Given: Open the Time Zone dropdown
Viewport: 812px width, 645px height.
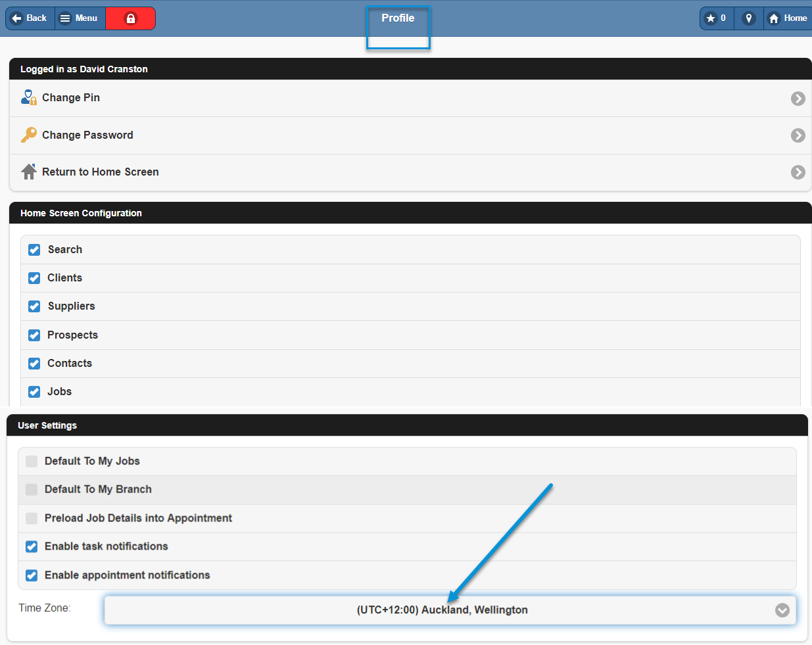Looking at the screenshot, I should coord(450,610).
